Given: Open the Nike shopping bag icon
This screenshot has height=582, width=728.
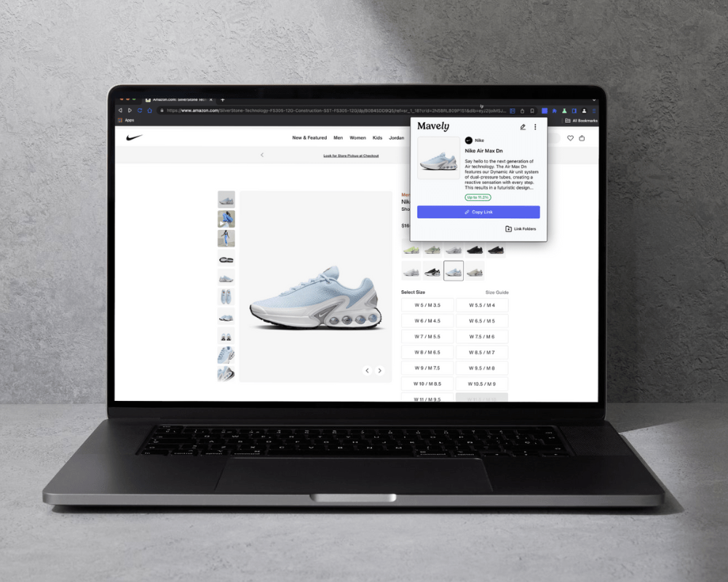Looking at the screenshot, I should point(582,137).
